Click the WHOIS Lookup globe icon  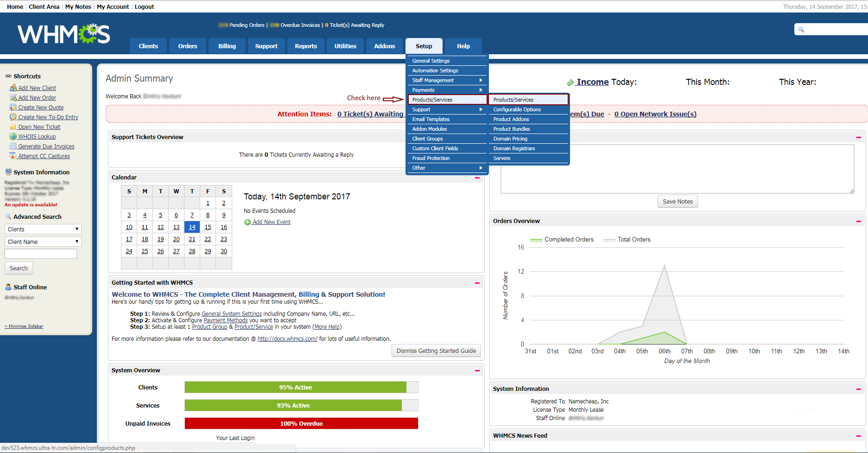[13, 136]
